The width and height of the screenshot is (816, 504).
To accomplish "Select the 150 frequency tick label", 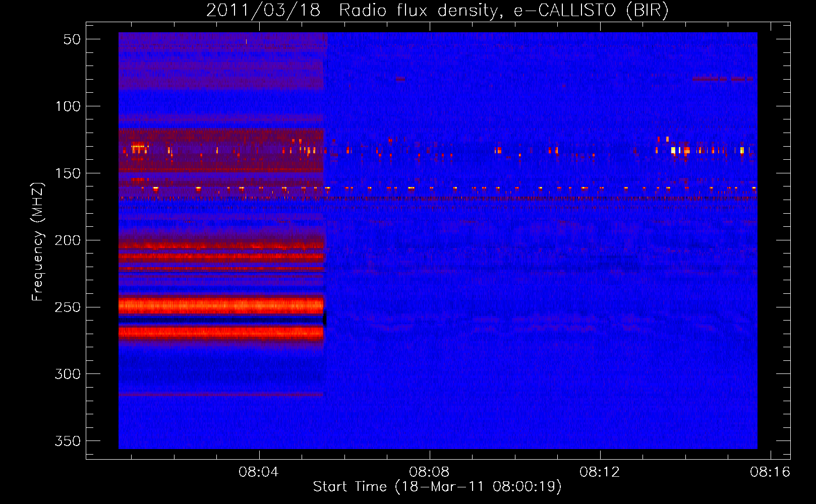I will click(68, 173).
